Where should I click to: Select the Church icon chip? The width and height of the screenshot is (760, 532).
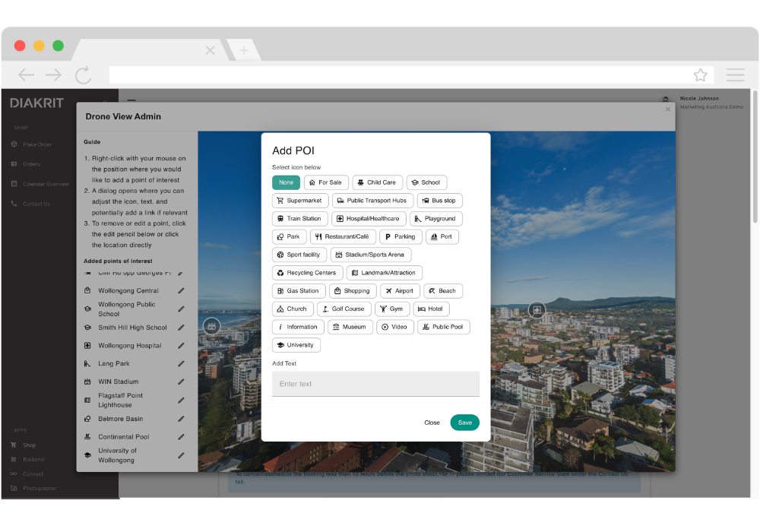[x=293, y=309]
